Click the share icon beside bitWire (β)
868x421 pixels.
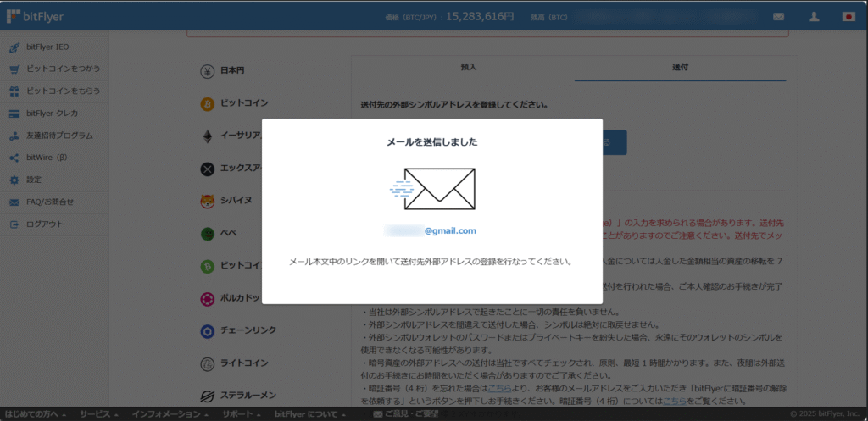[x=15, y=158]
